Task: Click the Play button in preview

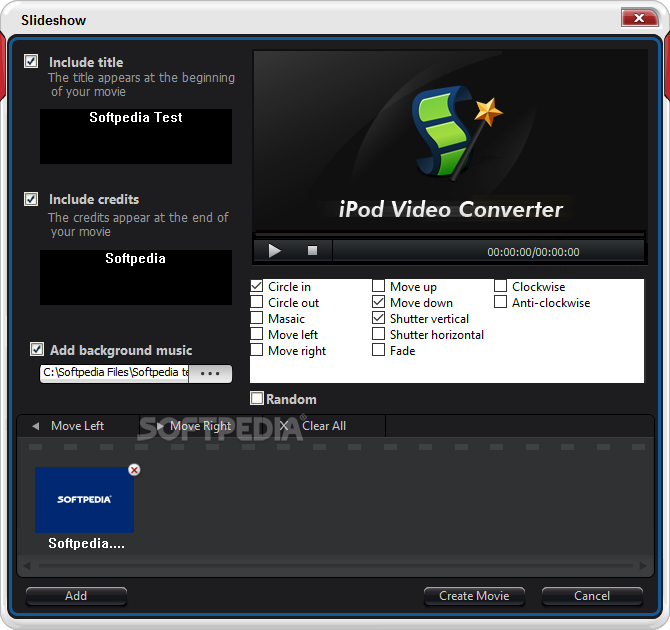Action: click(274, 250)
